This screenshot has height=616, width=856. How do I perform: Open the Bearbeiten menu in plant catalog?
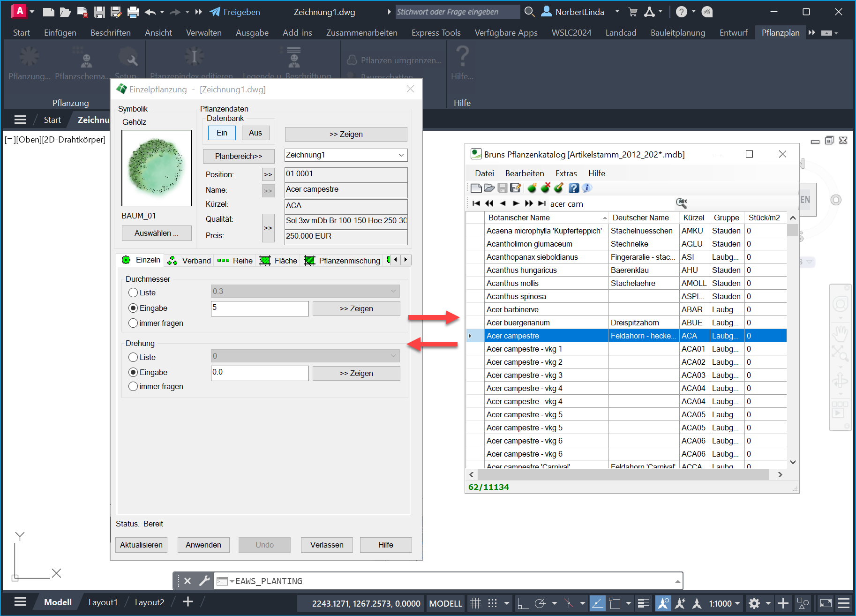pyautogui.click(x=524, y=173)
